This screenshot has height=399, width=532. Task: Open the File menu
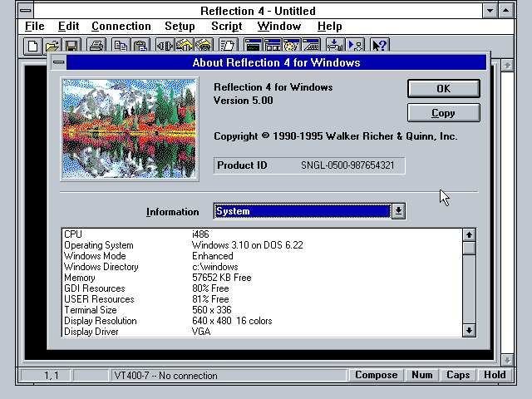pos(35,26)
